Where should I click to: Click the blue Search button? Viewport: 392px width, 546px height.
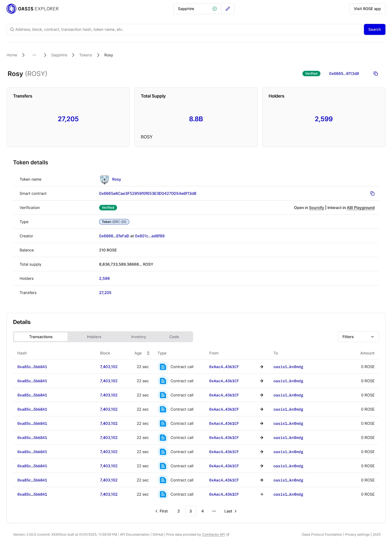click(x=374, y=30)
